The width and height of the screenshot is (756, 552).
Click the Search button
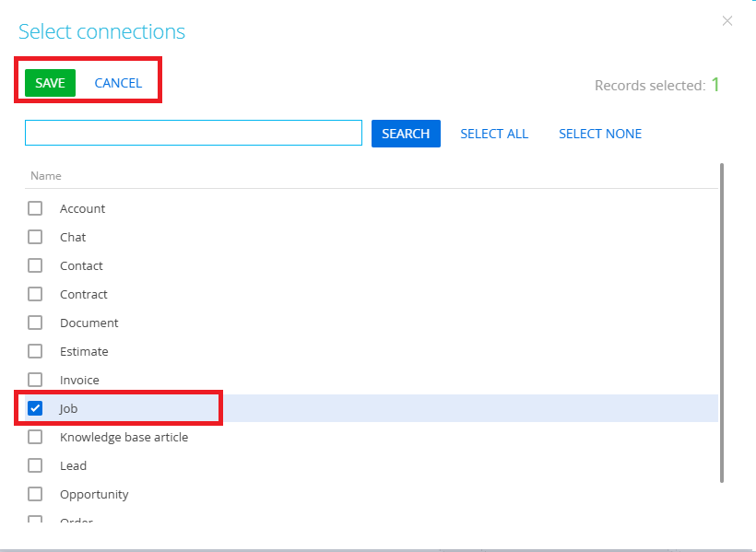[x=406, y=134]
